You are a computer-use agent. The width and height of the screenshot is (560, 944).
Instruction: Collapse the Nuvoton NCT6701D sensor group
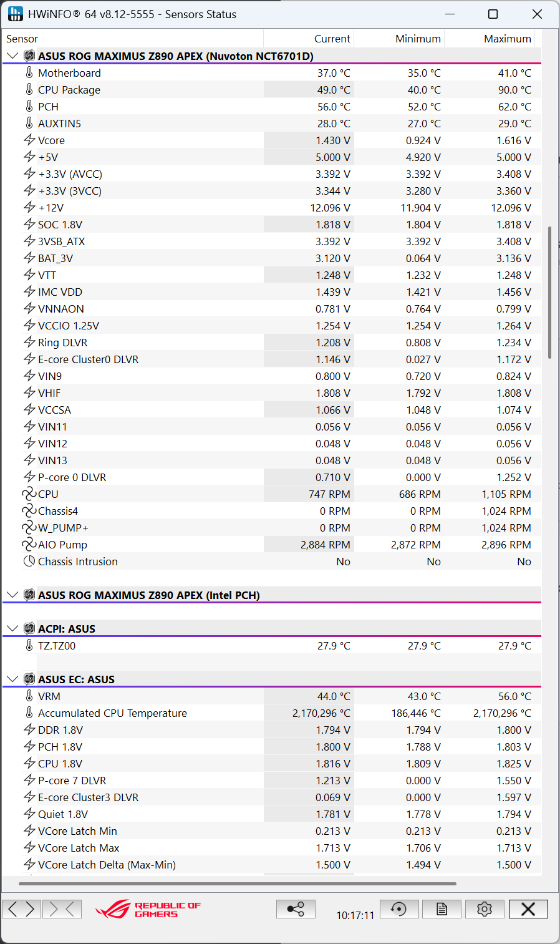12,56
